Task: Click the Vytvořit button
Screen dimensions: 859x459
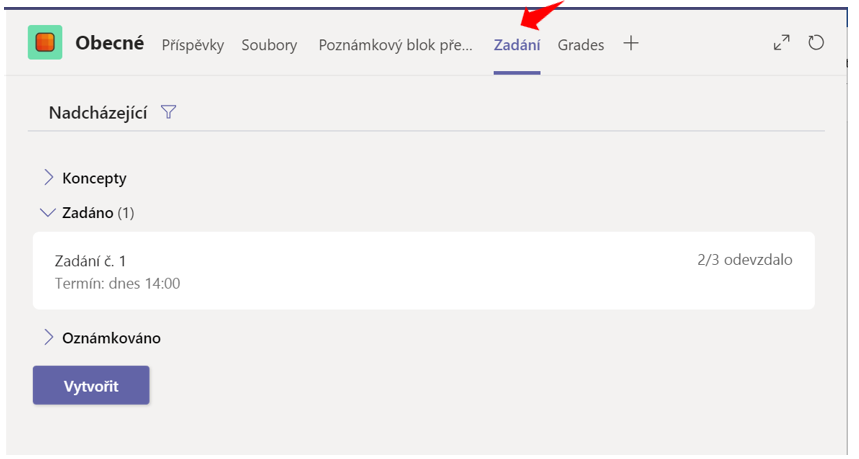Action: 91,386
